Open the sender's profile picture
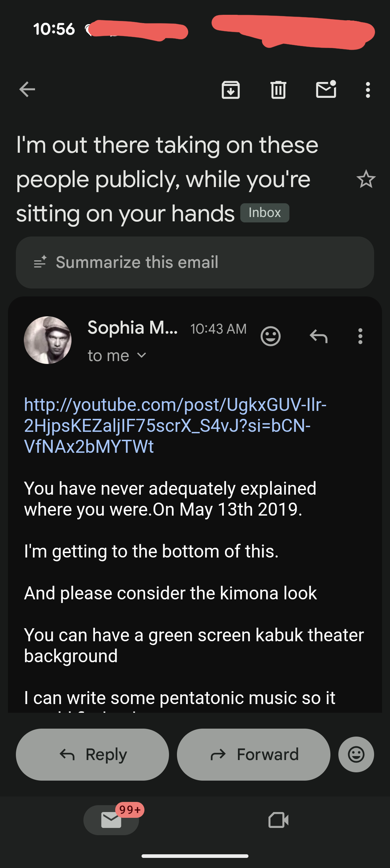Screen dimensions: 390x868 pyautogui.click(x=48, y=340)
